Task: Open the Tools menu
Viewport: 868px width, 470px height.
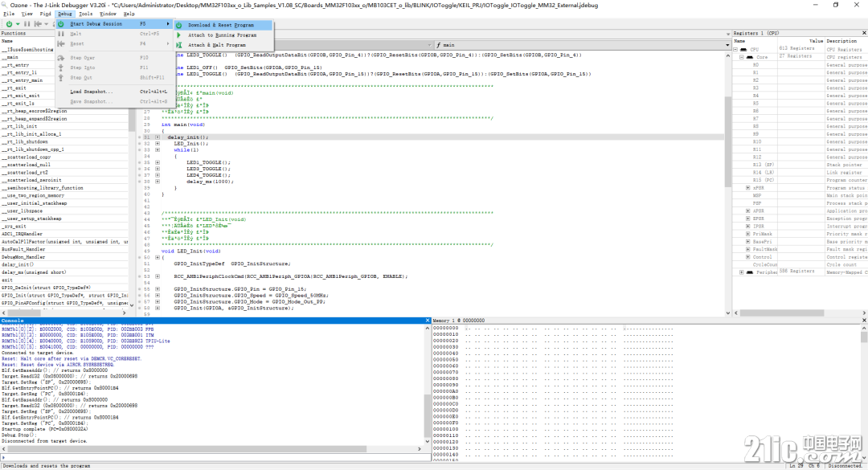Action: point(85,14)
